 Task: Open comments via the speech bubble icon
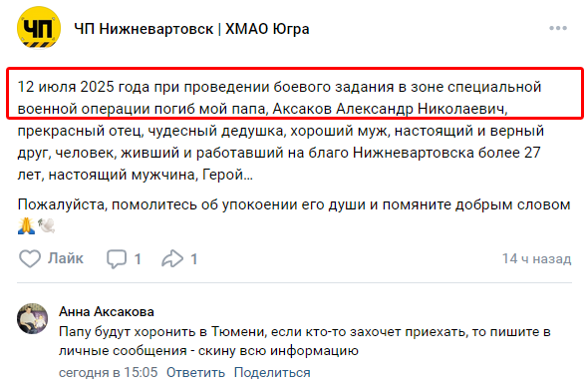[x=117, y=259]
